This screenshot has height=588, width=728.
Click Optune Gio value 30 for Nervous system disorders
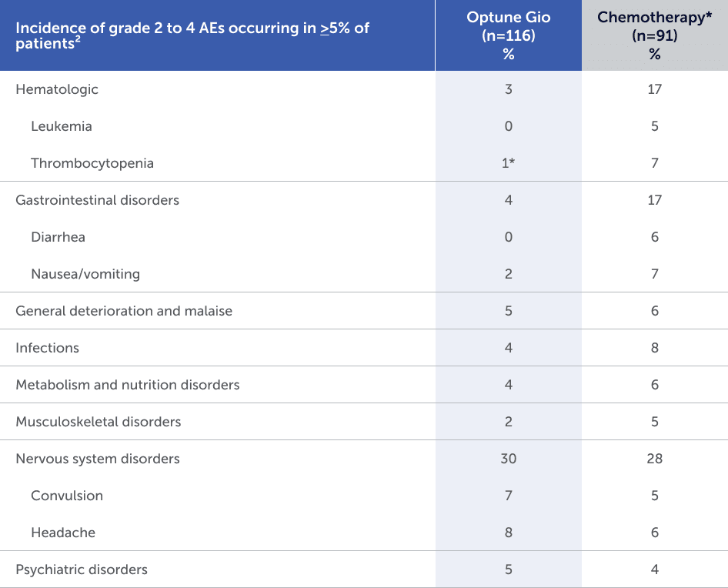pos(508,459)
